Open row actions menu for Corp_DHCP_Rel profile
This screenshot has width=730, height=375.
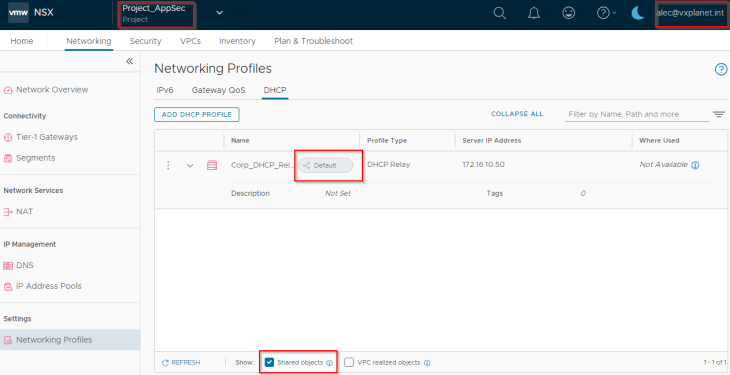(169, 165)
